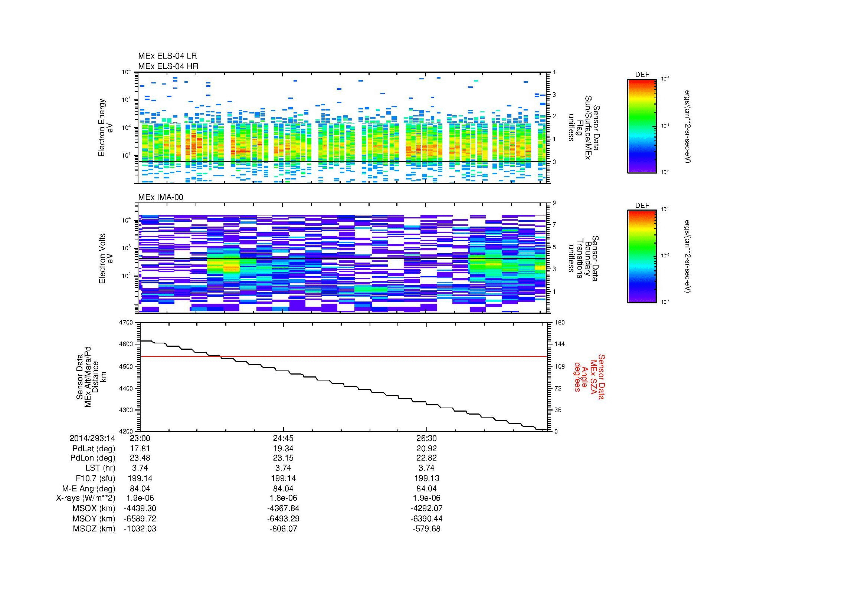868x613 pixels.
Task: Click the red SZA angle line
Action: click(344, 356)
